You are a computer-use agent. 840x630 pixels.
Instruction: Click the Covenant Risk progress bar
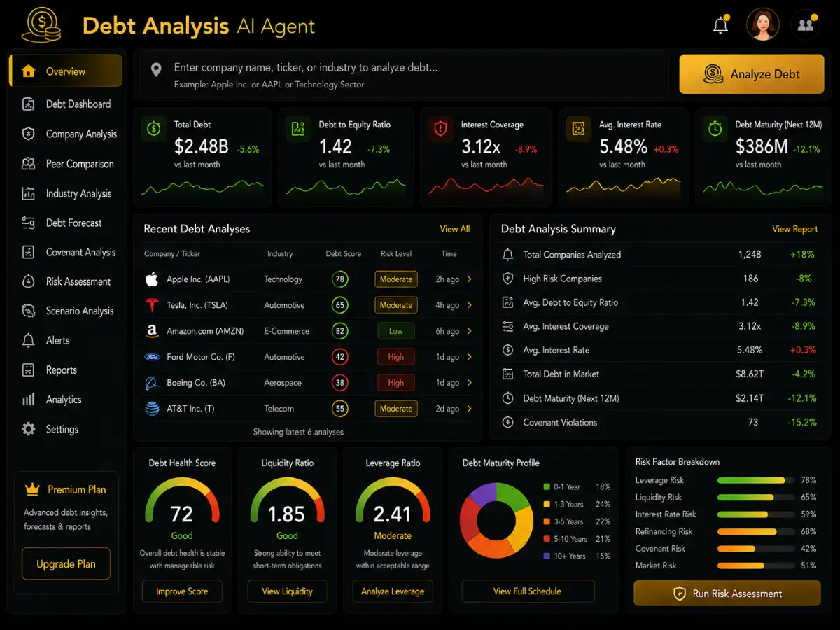756,549
